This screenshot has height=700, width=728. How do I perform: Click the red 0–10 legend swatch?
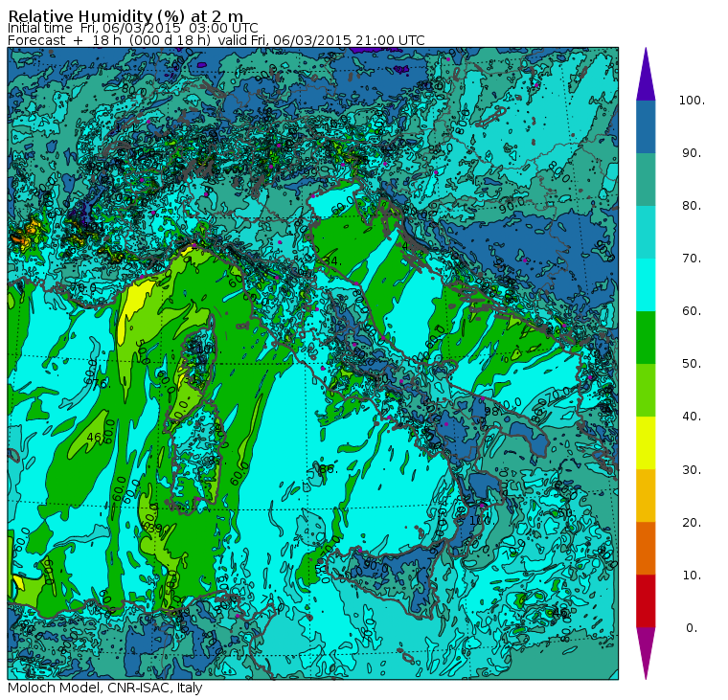646,601
